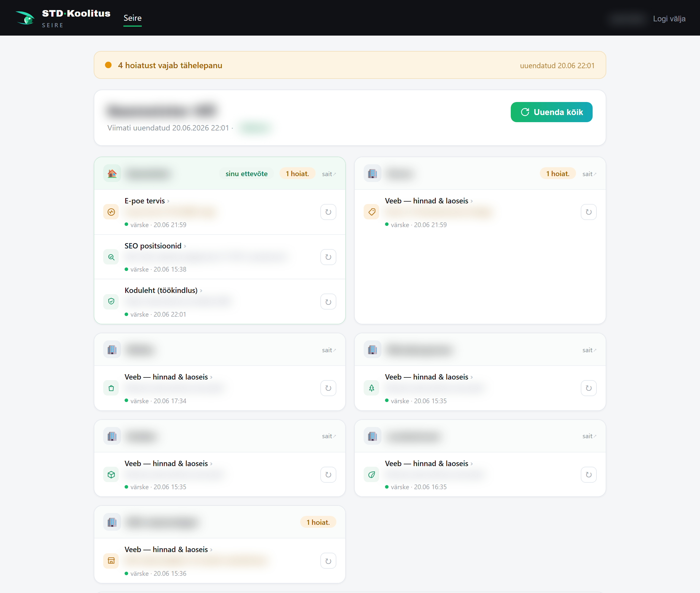Click the Uuenda kõik button

point(551,112)
